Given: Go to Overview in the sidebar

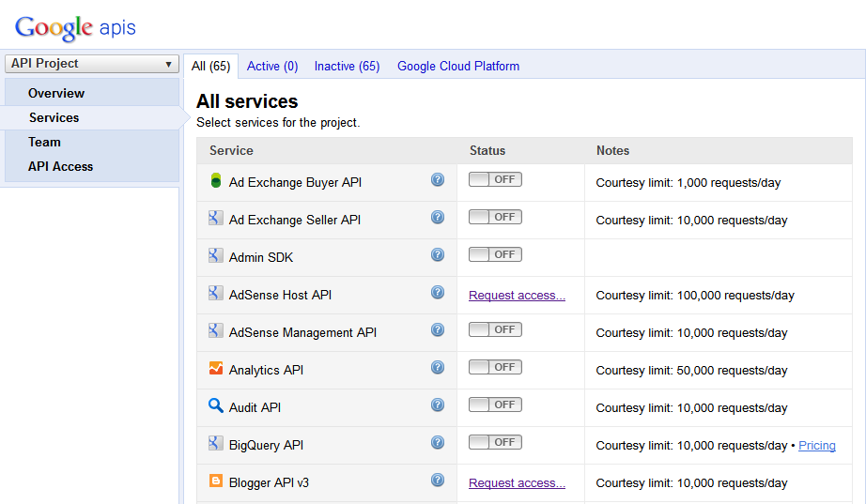Looking at the screenshot, I should (56, 93).
